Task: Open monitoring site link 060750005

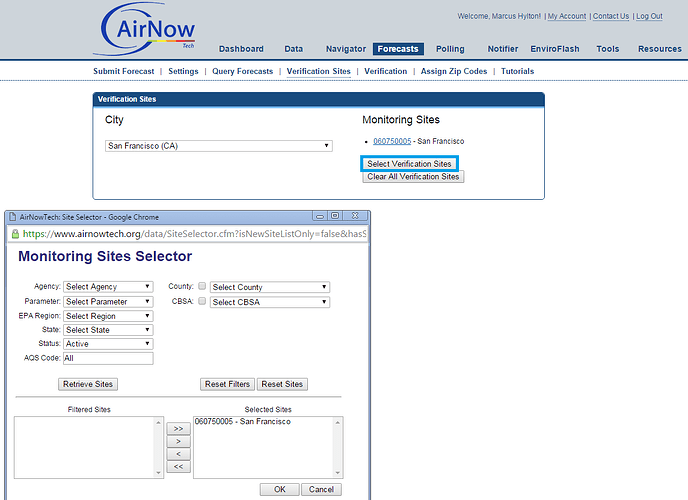Action: click(x=392, y=141)
